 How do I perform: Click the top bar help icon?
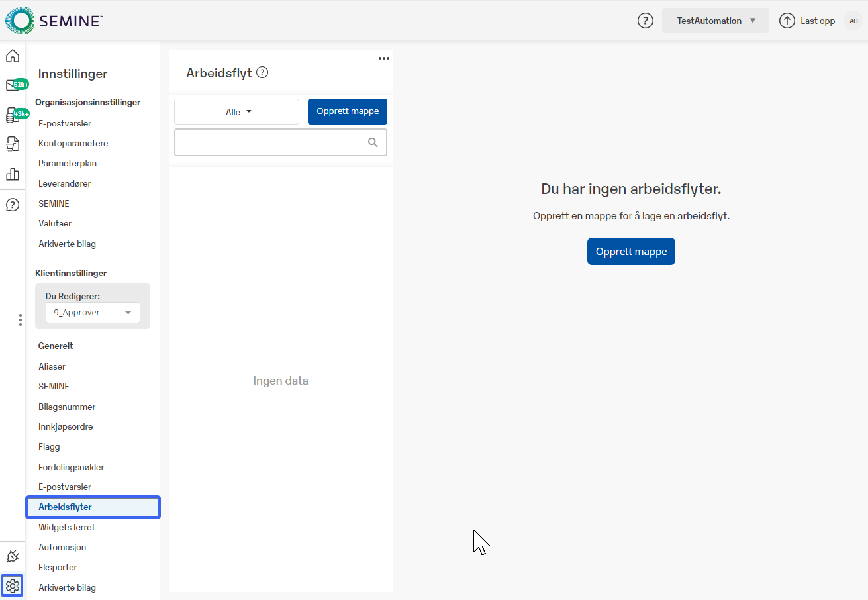click(x=645, y=21)
